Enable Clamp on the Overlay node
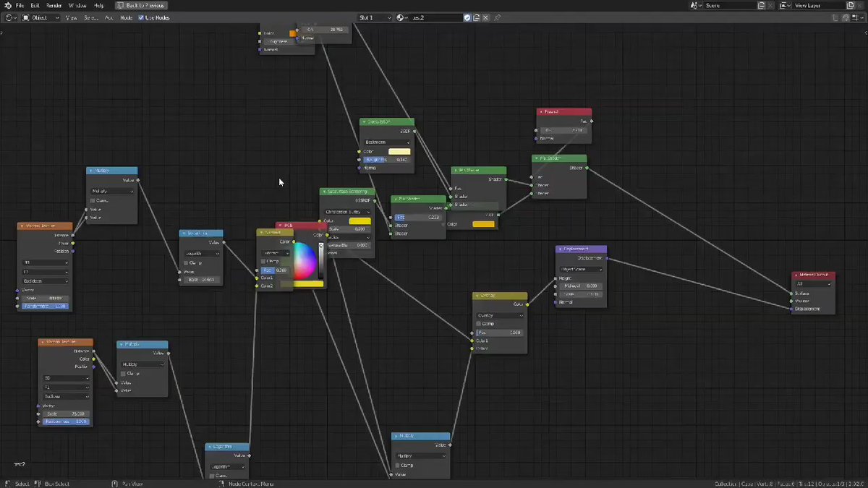Viewport: 868px width, 488px height. (x=479, y=324)
